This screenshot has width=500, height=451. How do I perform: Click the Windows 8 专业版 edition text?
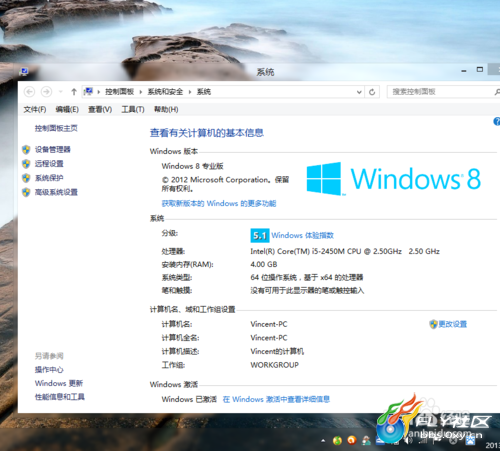pos(192,166)
